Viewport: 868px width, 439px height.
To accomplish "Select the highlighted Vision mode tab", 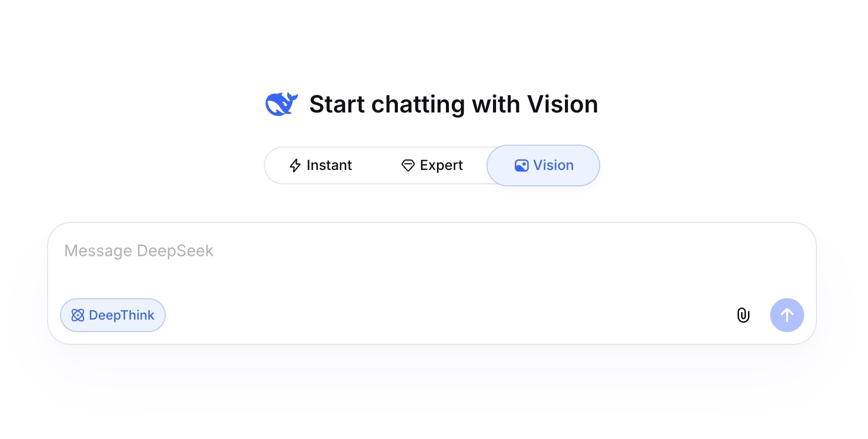I will pyautogui.click(x=543, y=165).
